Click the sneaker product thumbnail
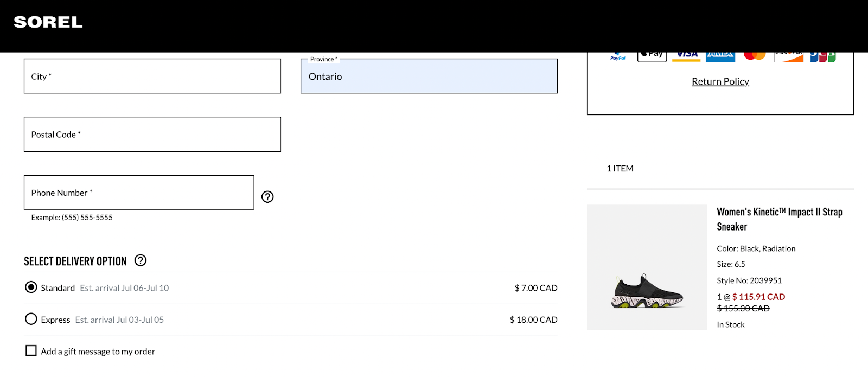 pos(647,267)
